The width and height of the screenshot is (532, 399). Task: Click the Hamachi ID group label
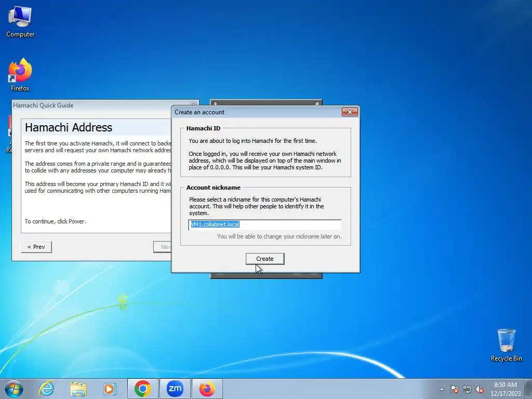203,128
